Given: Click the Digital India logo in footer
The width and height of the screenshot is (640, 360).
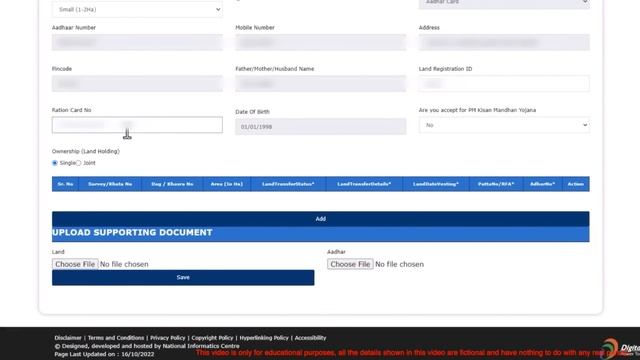Looking at the screenshot, I should [620, 349].
